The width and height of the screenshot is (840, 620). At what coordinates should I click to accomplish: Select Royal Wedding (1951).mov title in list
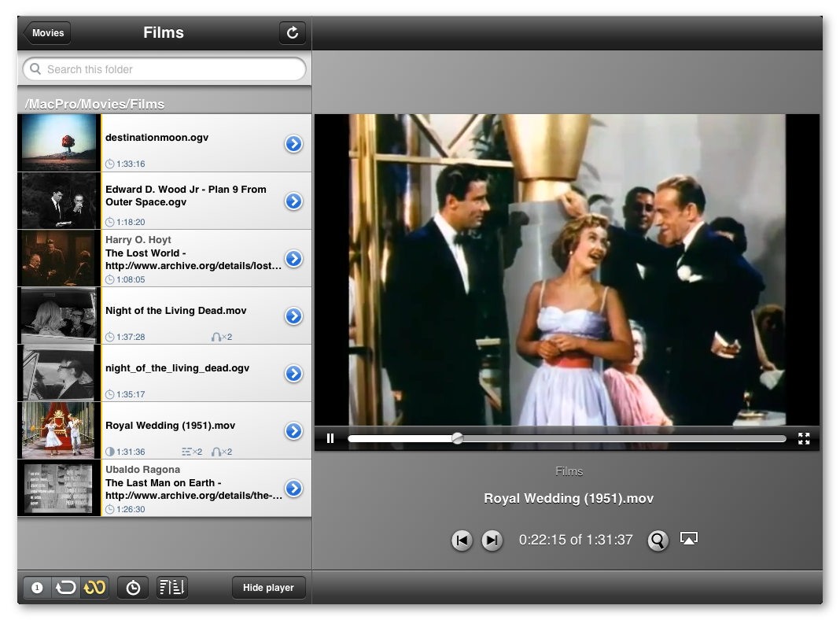(171, 426)
